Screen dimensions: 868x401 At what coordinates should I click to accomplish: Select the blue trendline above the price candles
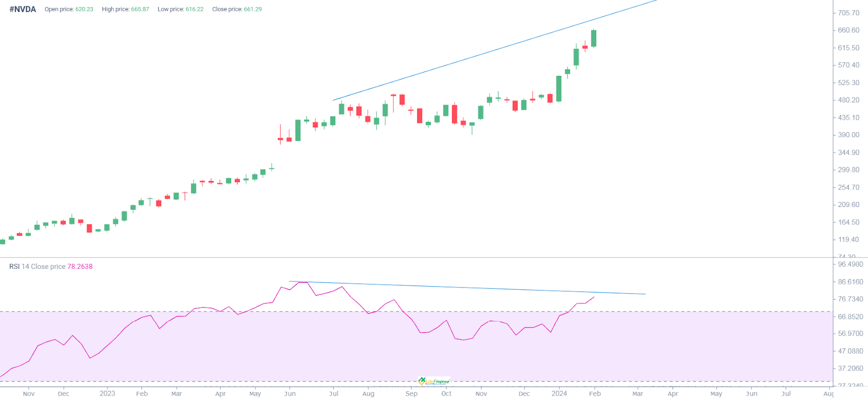pyautogui.click(x=495, y=50)
